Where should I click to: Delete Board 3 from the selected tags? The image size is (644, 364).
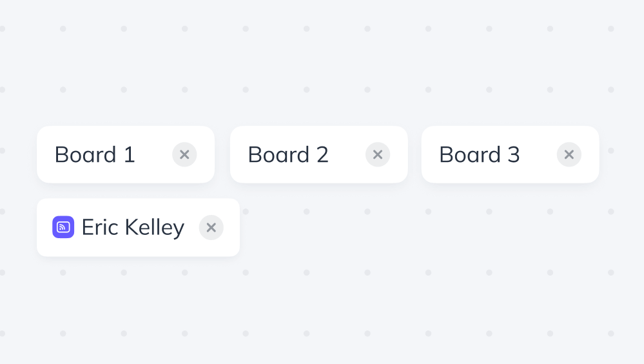pyautogui.click(x=569, y=155)
